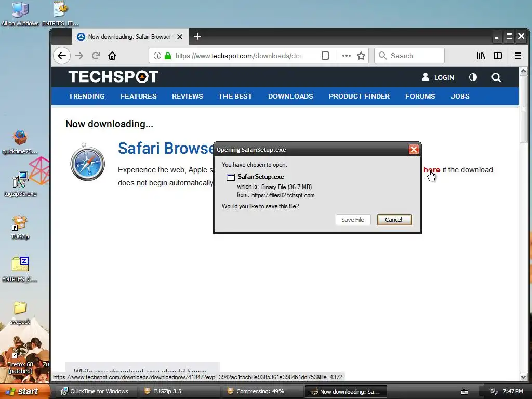
Task: Click the LOGIN link
Action: click(444, 77)
